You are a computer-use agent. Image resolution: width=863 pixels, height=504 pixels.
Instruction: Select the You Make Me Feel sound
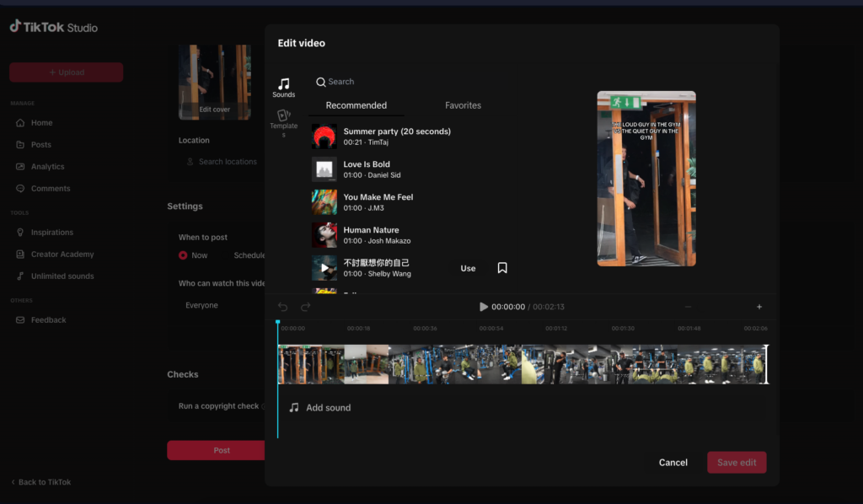coord(410,202)
